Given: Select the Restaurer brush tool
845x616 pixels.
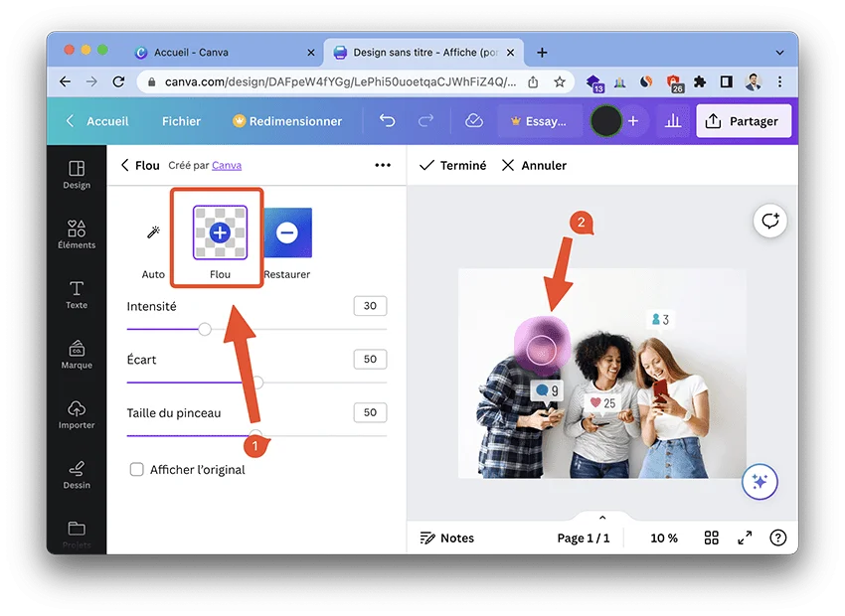Looking at the screenshot, I should tap(287, 232).
